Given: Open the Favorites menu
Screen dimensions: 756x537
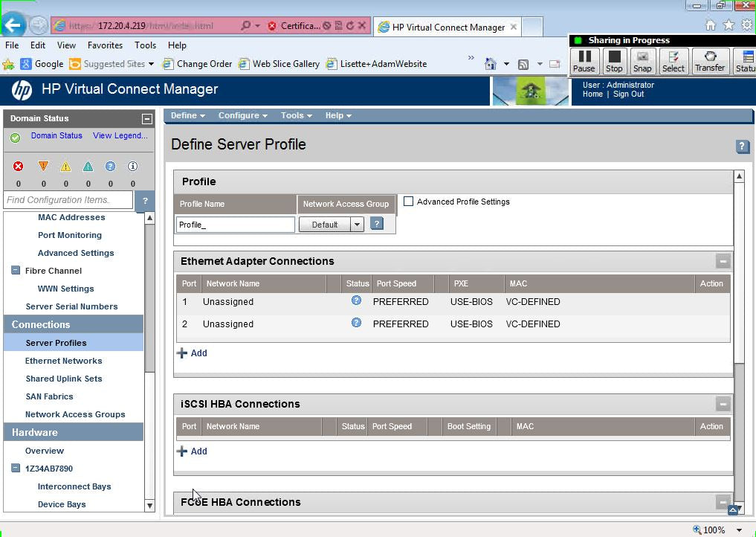Looking at the screenshot, I should [x=105, y=45].
